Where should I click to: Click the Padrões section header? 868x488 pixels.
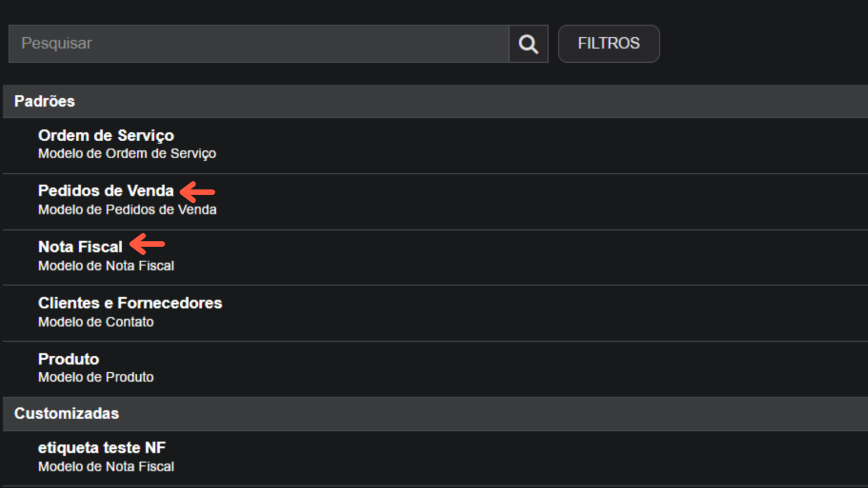(45, 101)
